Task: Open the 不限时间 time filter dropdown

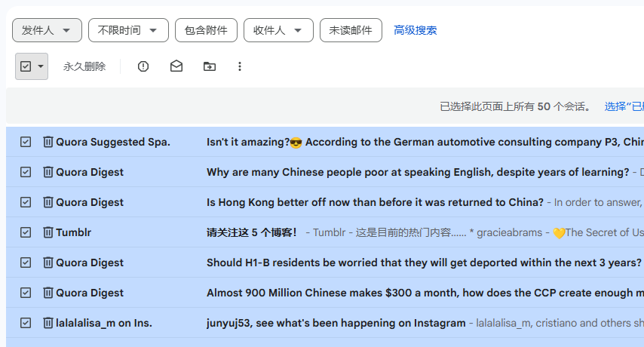Action: coord(127,30)
